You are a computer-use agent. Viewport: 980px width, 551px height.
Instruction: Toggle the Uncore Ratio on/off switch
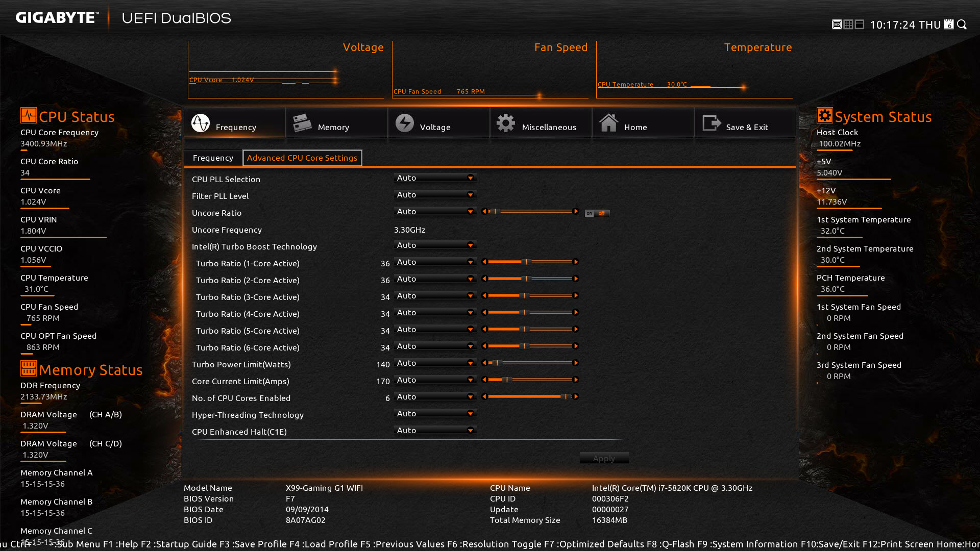(596, 213)
